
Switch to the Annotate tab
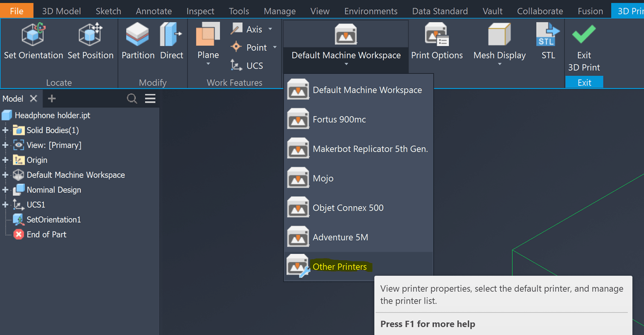[x=154, y=11]
